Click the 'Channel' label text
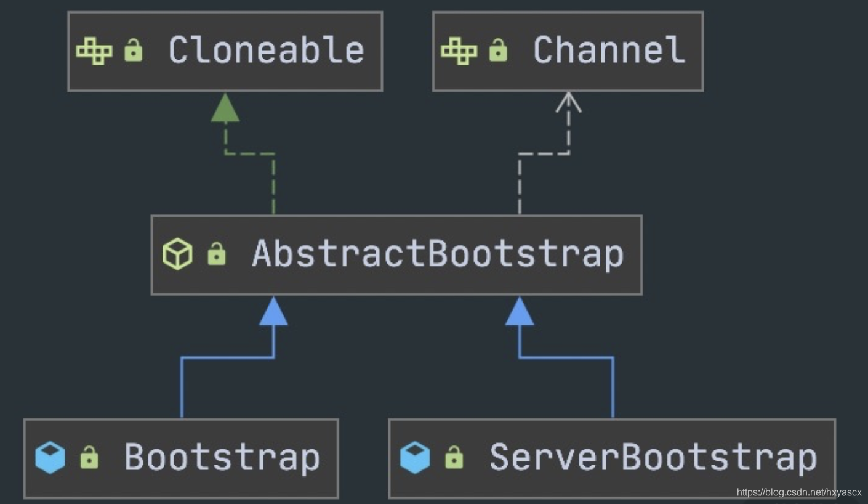The width and height of the screenshot is (868, 504). pos(609,50)
